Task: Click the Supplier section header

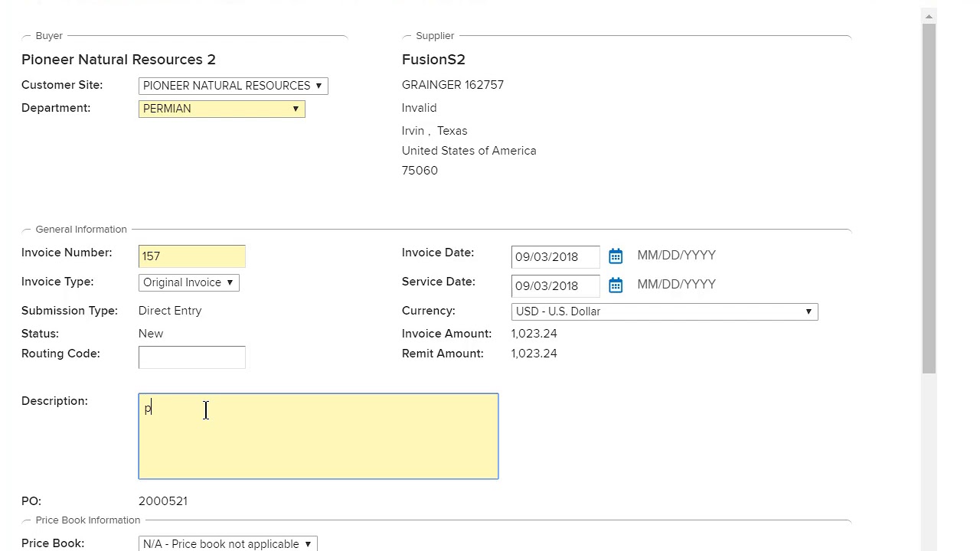Action: pos(435,35)
